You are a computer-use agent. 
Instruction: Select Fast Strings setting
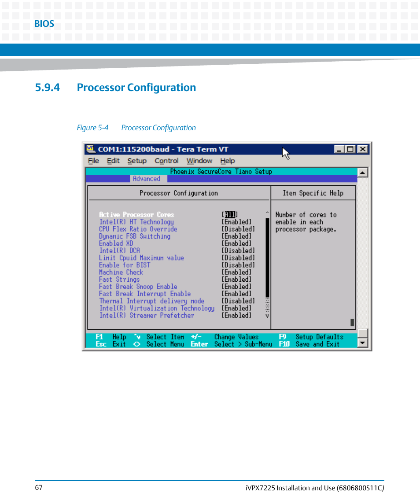pos(119,280)
